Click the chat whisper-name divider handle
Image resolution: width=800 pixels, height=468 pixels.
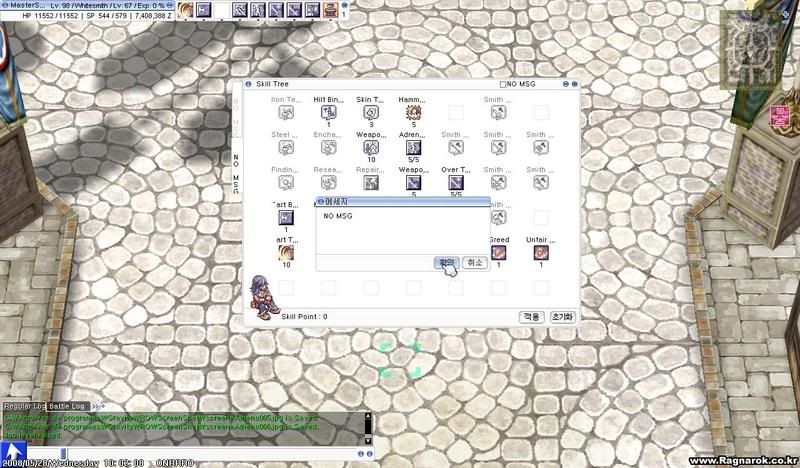coord(63,454)
